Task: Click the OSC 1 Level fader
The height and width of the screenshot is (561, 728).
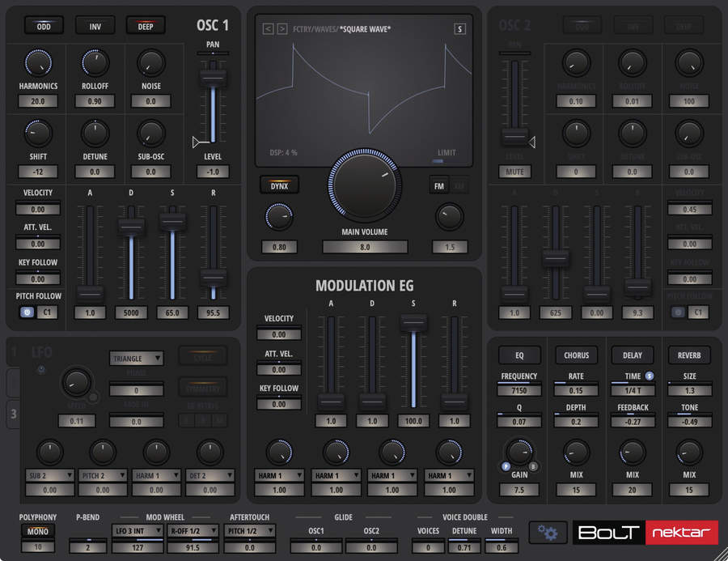Action: pos(213,79)
